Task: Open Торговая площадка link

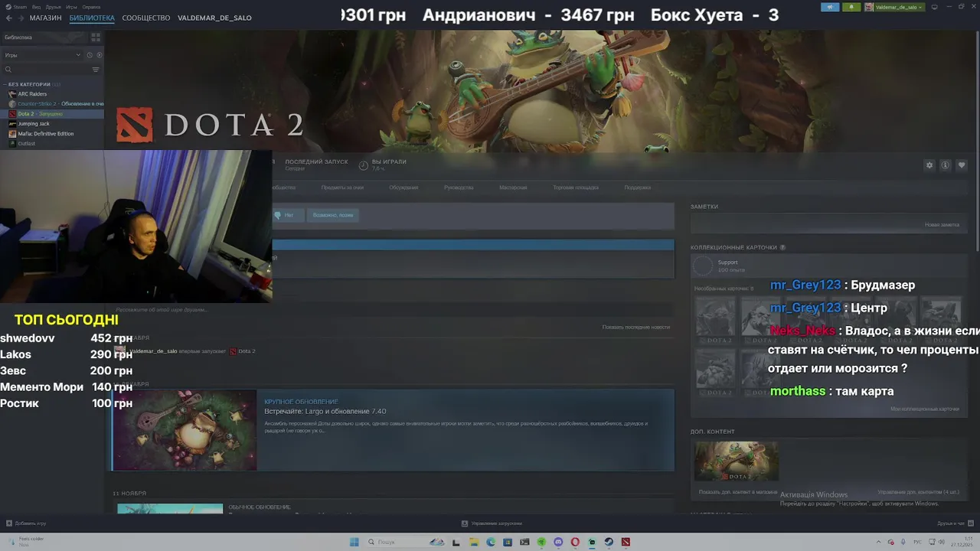Action: [576, 187]
